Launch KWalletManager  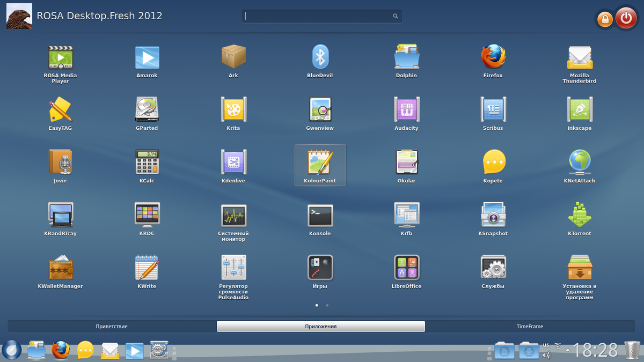coord(60,271)
